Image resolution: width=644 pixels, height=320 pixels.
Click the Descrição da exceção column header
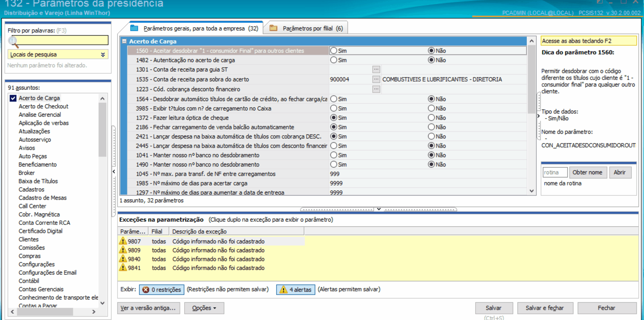(236, 231)
